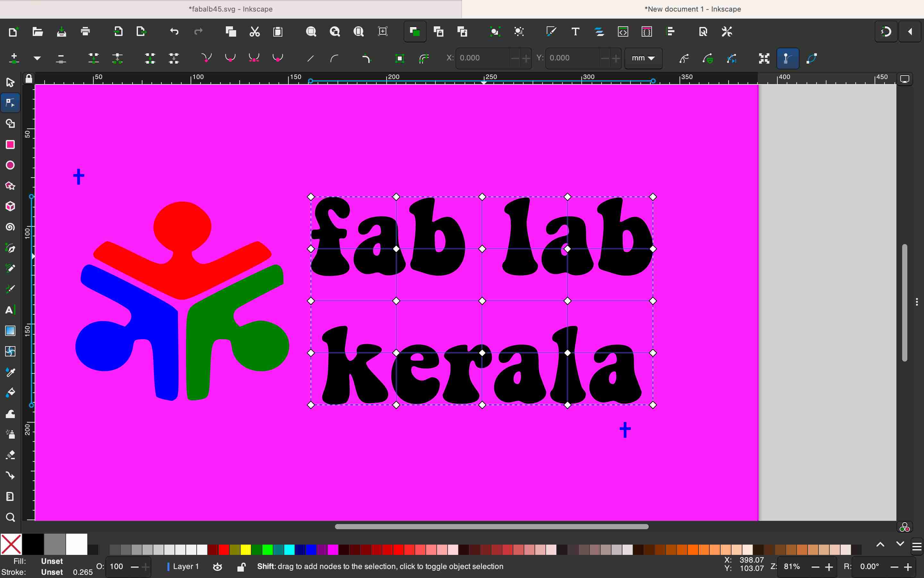Select the Calligraphy tool
The width and height of the screenshot is (924, 578).
10,289
